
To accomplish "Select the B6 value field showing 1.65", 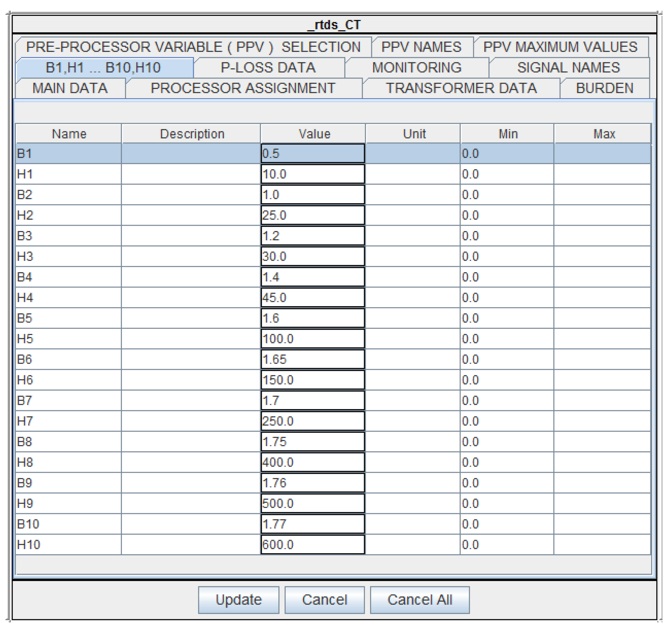I will click(x=313, y=360).
